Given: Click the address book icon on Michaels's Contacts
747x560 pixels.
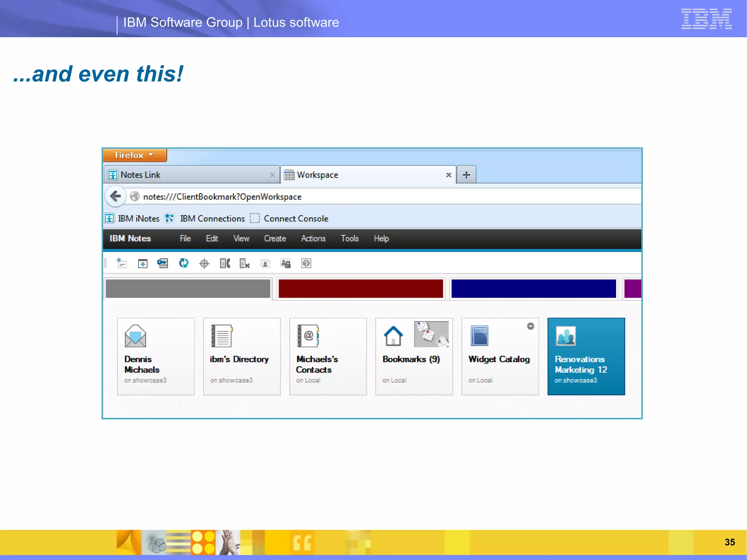Looking at the screenshot, I should [308, 336].
